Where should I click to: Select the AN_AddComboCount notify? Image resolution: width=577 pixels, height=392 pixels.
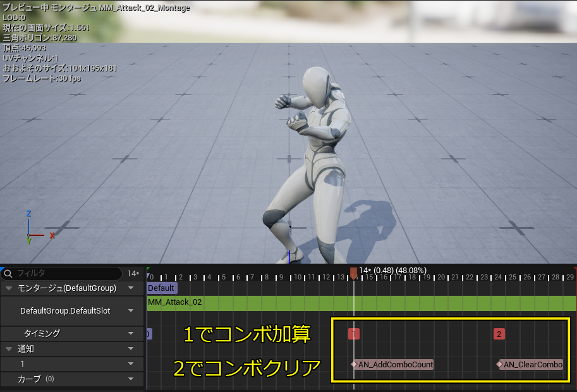[x=392, y=364]
